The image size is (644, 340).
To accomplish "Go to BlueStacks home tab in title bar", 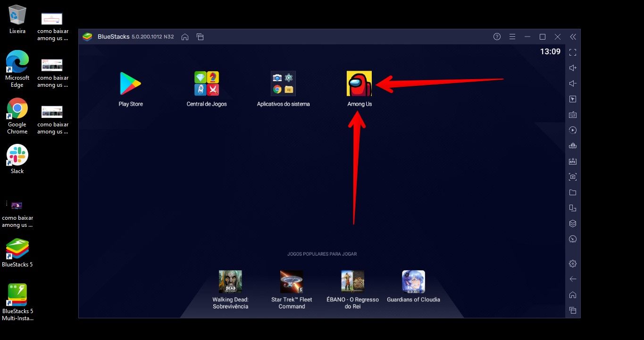I will point(185,37).
